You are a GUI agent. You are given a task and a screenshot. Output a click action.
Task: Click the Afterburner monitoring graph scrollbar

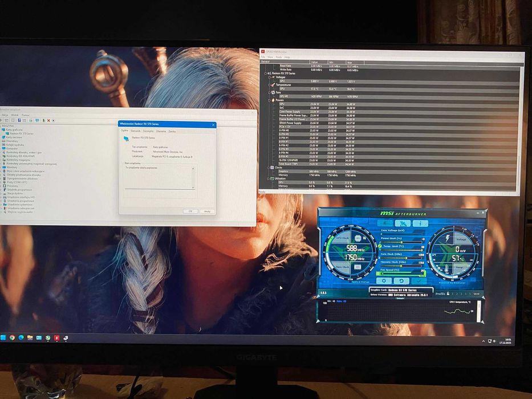pos(479,311)
